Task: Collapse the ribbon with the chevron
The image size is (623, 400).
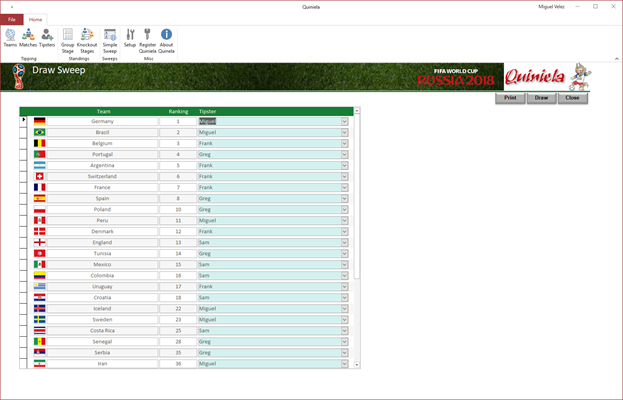Action: pyautogui.click(x=617, y=59)
